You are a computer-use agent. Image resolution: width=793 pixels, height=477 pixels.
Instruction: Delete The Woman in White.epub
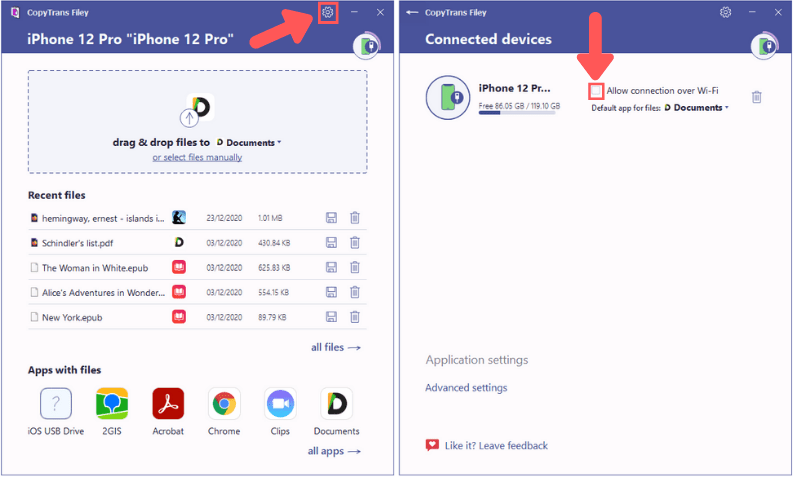[355, 267]
